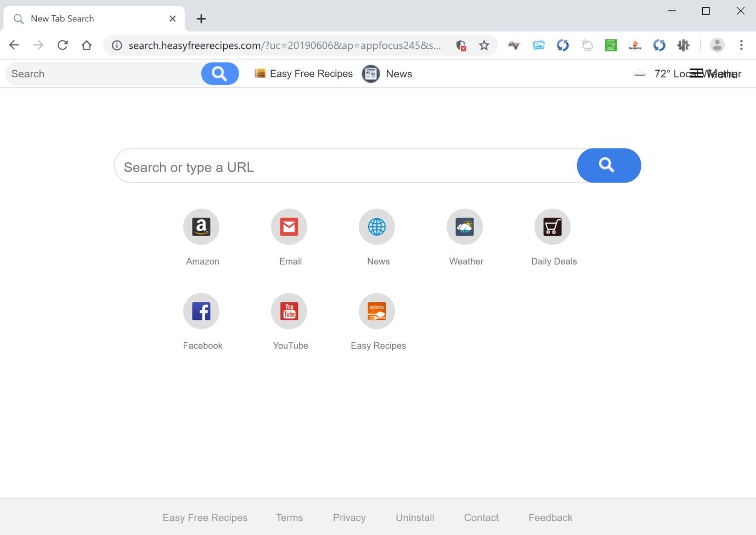Open the Email shortcut icon
The height and width of the screenshot is (535, 756).
[289, 227]
